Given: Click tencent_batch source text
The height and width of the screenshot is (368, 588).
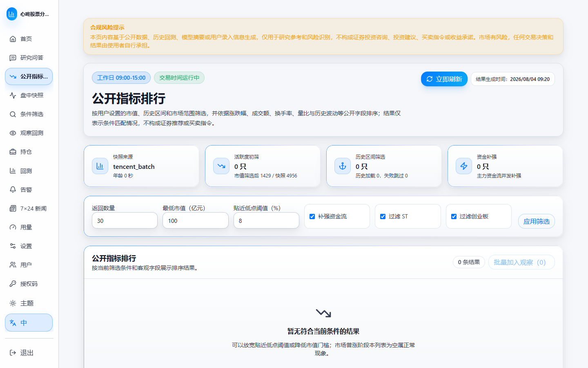Looking at the screenshot, I should 134,166.
